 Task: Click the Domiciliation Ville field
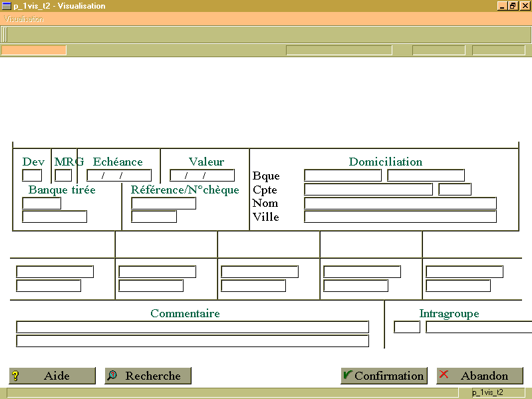400,217
